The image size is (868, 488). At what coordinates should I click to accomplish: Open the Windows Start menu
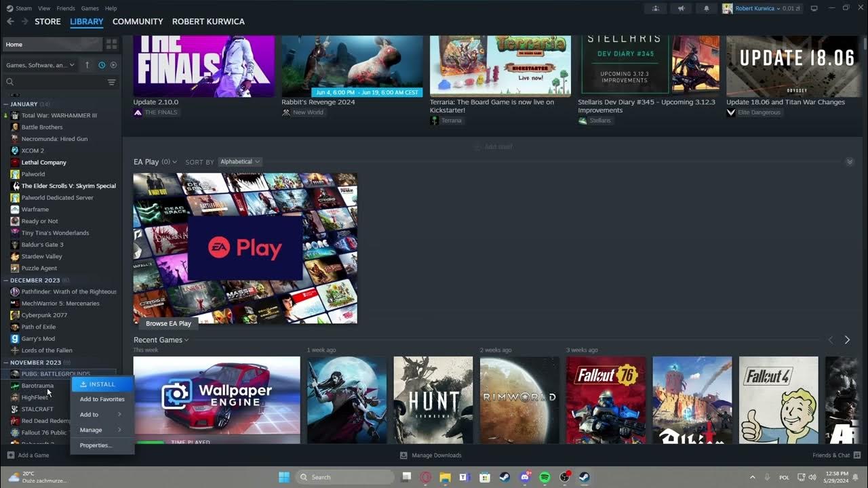coord(284,477)
